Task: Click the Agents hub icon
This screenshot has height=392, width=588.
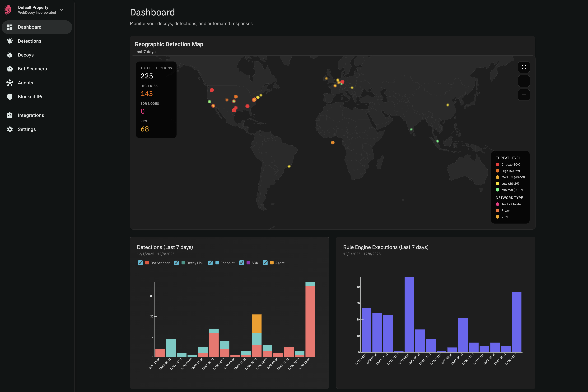Action: pyautogui.click(x=10, y=83)
